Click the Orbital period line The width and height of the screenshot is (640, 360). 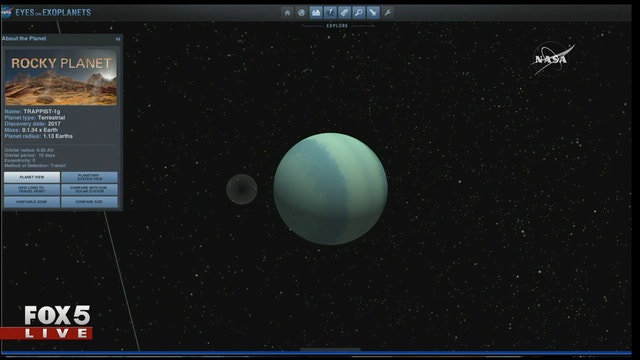(x=29, y=155)
